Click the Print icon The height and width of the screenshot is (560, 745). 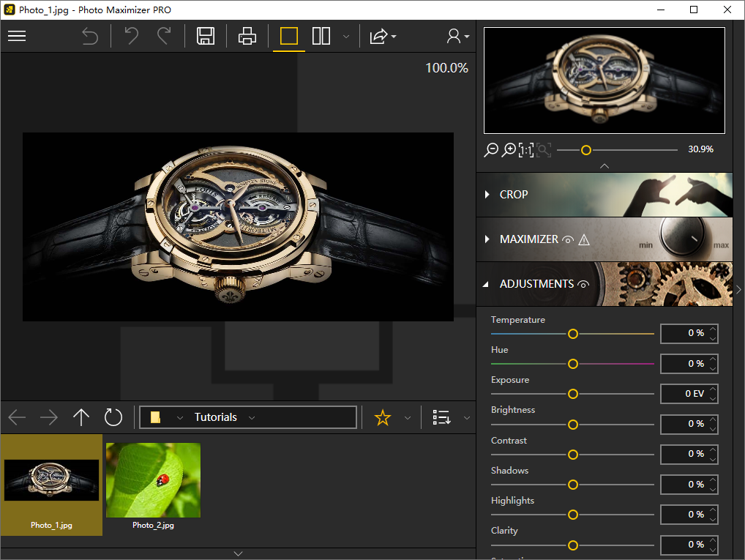coord(247,36)
